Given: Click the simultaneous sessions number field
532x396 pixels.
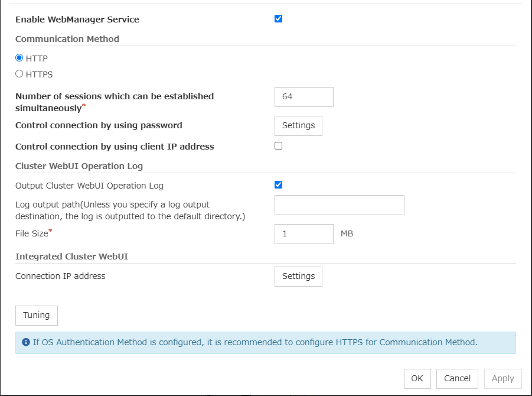Looking at the screenshot, I should click(x=303, y=97).
